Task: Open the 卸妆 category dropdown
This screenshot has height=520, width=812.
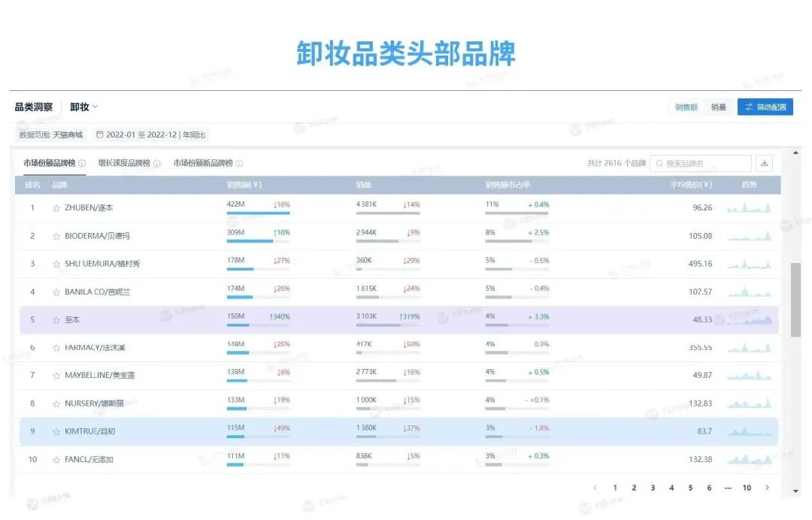Action: point(83,107)
